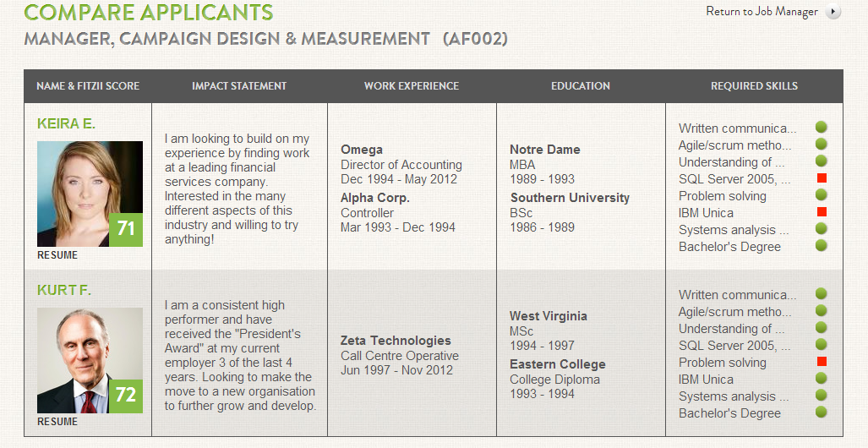Click Kurt's green IBM Unica status dot
The height and width of the screenshot is (448, 868).
click(x=821, y=379)
